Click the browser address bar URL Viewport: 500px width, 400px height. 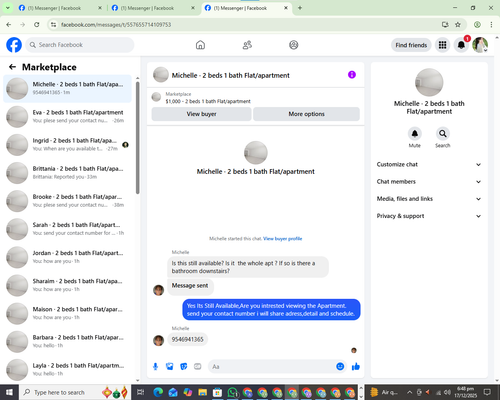(x=116, y=25)
